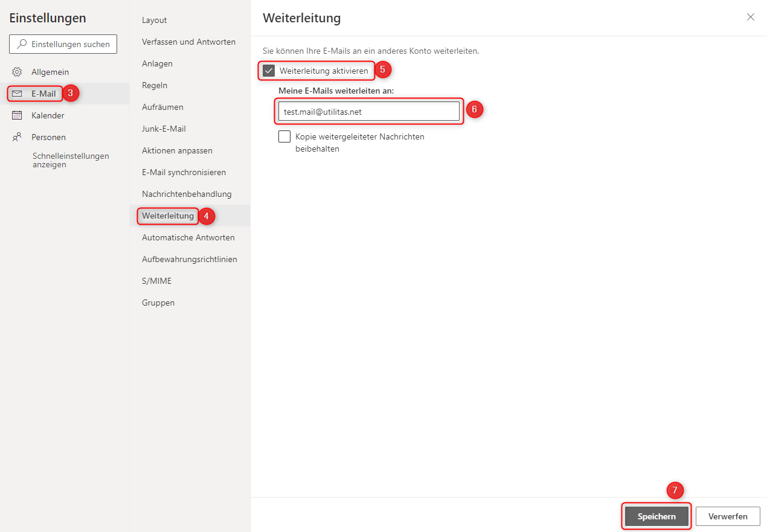Select Regeln in the mail menu
This screenshot has height=532, width=767.
point(155,85)
